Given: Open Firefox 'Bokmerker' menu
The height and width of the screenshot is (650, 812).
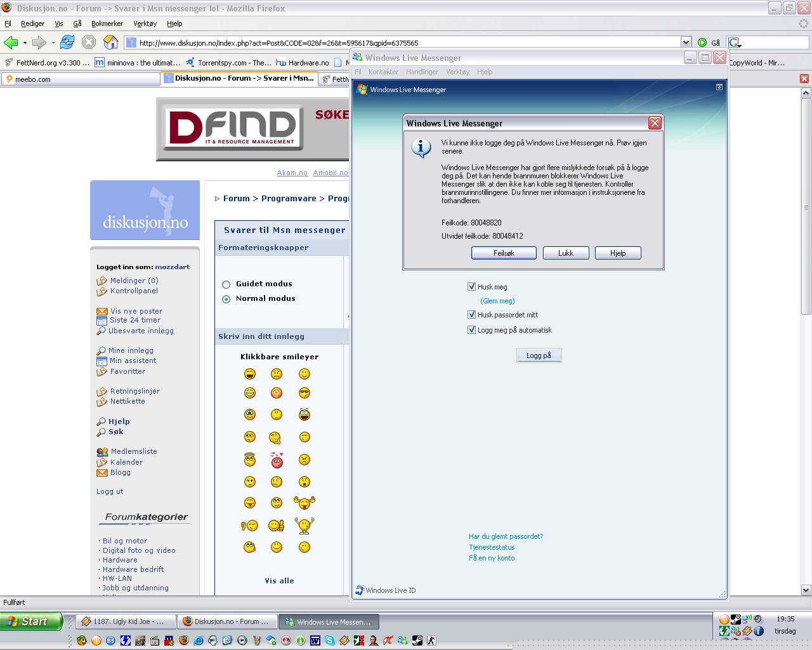Looking at the screenshot, I should click(x=107, y=23).
